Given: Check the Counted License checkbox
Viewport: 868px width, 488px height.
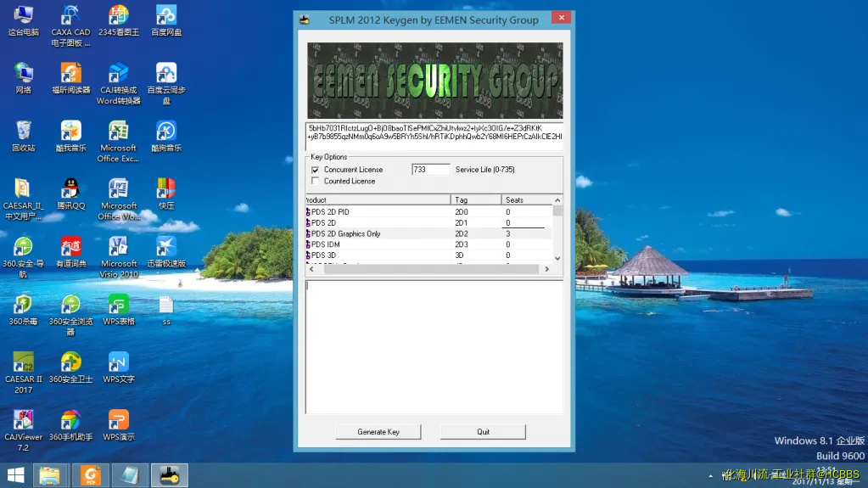Looking at the screenshot, I should (315, 181).
